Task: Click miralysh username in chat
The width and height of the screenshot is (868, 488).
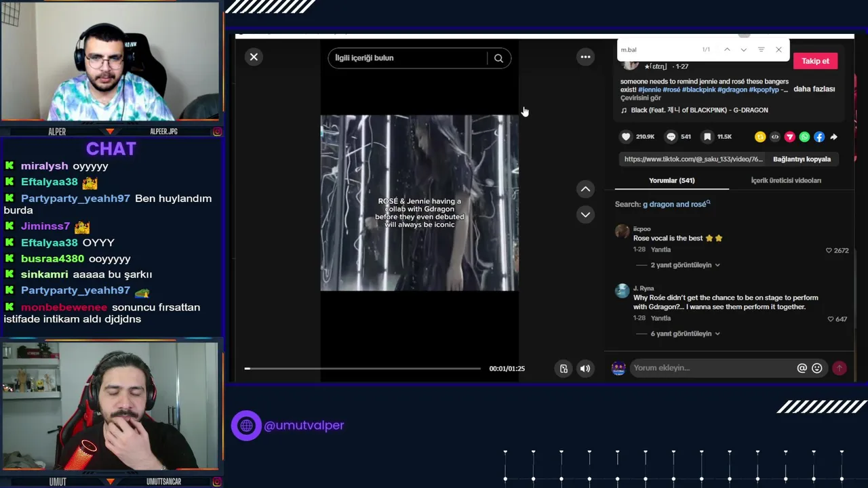Action: (x=44, y=166)
